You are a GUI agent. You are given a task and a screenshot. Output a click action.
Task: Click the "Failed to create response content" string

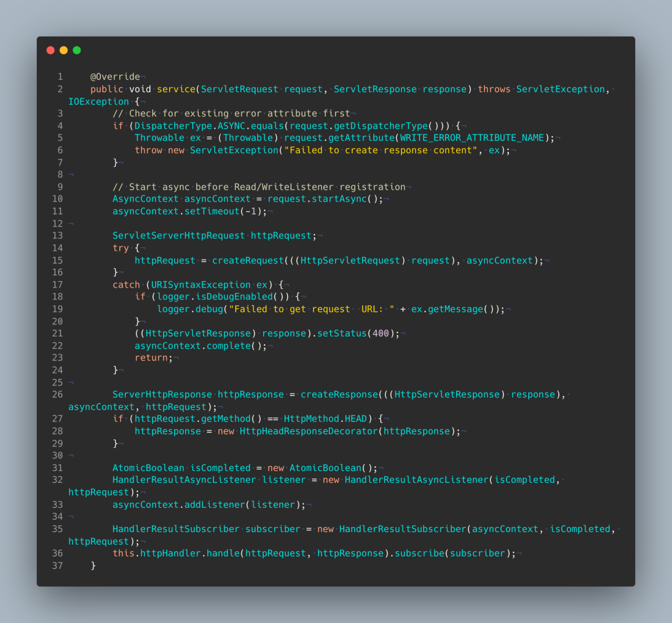pyautogui.click(x=381, y=151)
